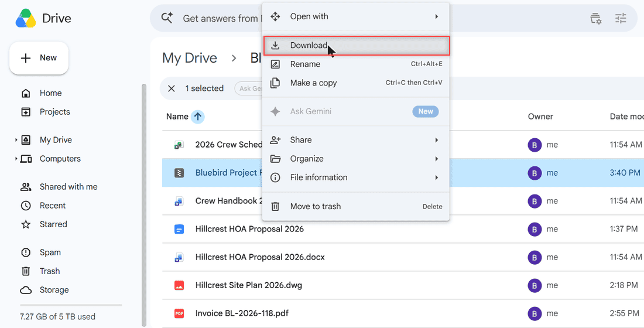This screenshot has width=644, height=328.
Task: Click the storage usage progress bar
Action: (x=71, y=305)
